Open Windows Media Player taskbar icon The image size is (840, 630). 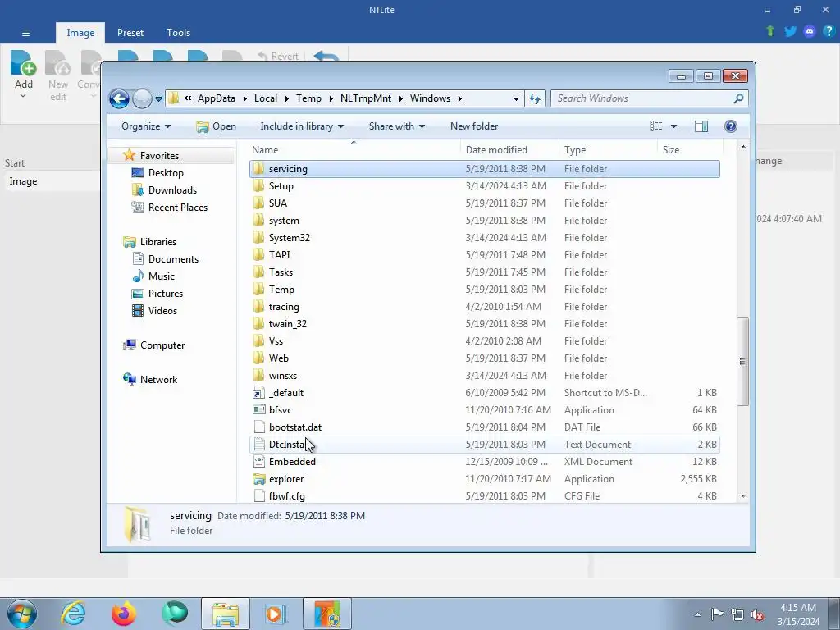coord(276,614)
